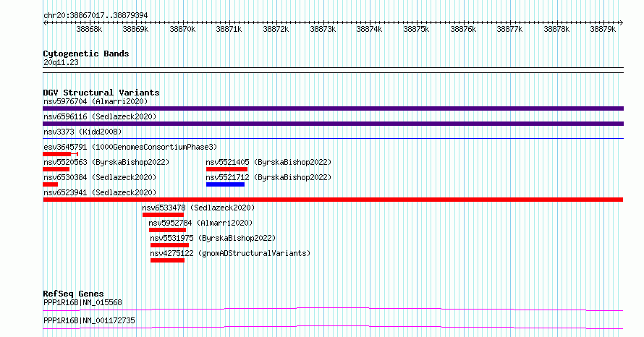Open the PPP1R16B|NM_001172735 gene label

point(89,320)
